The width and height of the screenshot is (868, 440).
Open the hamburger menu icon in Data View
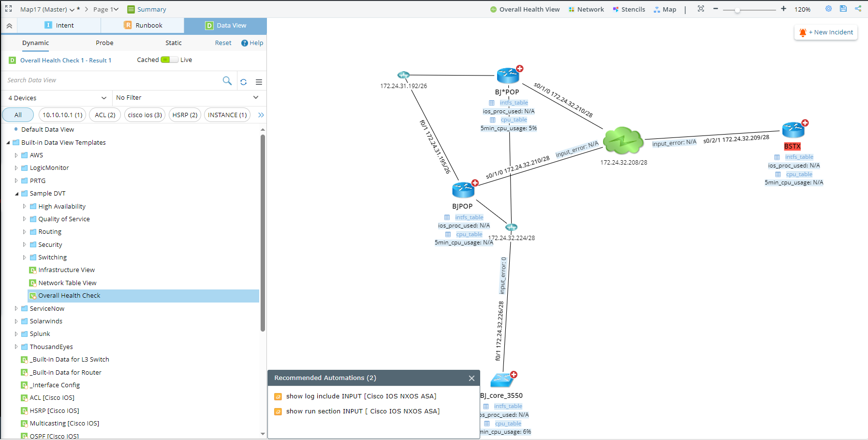click(259, 82)
